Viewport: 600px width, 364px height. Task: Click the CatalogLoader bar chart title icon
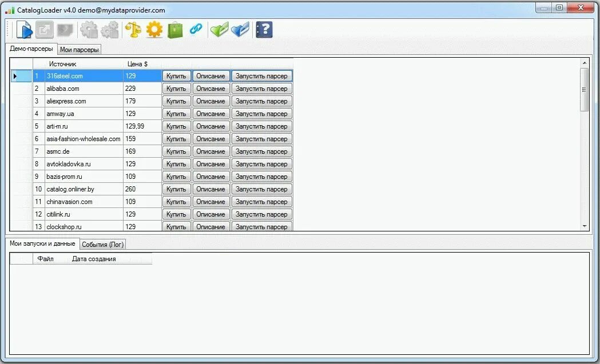point(10,10)
